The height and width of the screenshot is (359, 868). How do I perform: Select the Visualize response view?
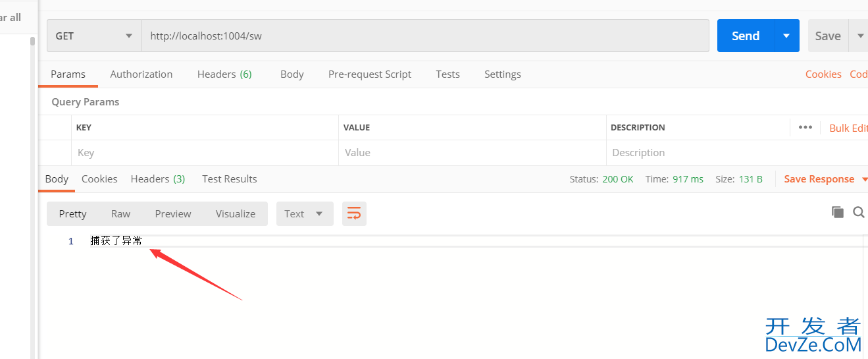(236, 213)
